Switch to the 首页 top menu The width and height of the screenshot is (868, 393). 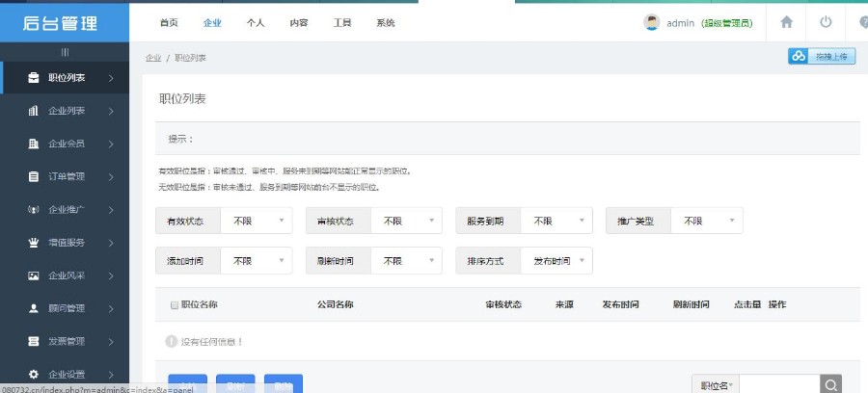click(x=169, y=23)
